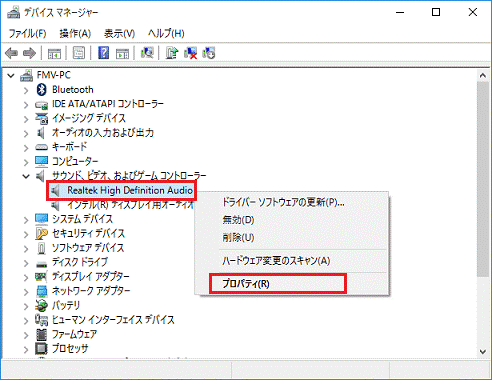Click the キーボード keyboard icon
The height and width of the screenshot is (380, 492).
pyautogui.click(x=41, y=147)
